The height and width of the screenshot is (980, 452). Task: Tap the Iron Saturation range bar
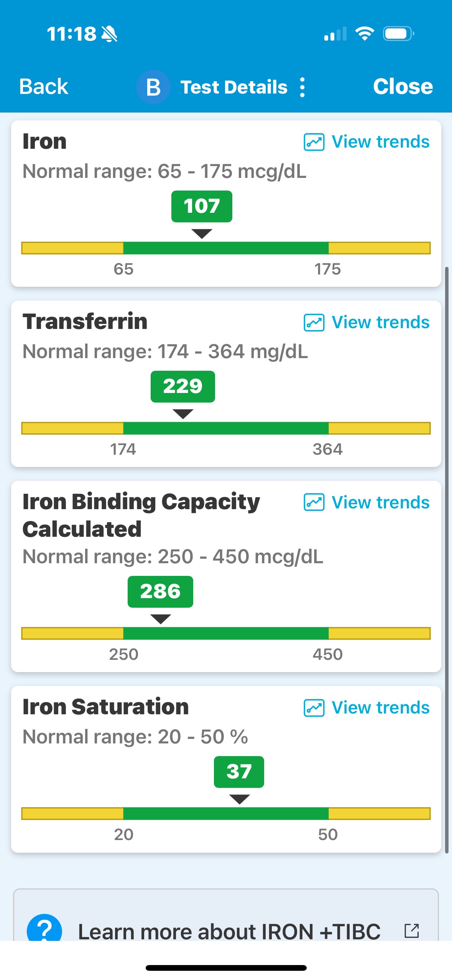click(226, 813)
